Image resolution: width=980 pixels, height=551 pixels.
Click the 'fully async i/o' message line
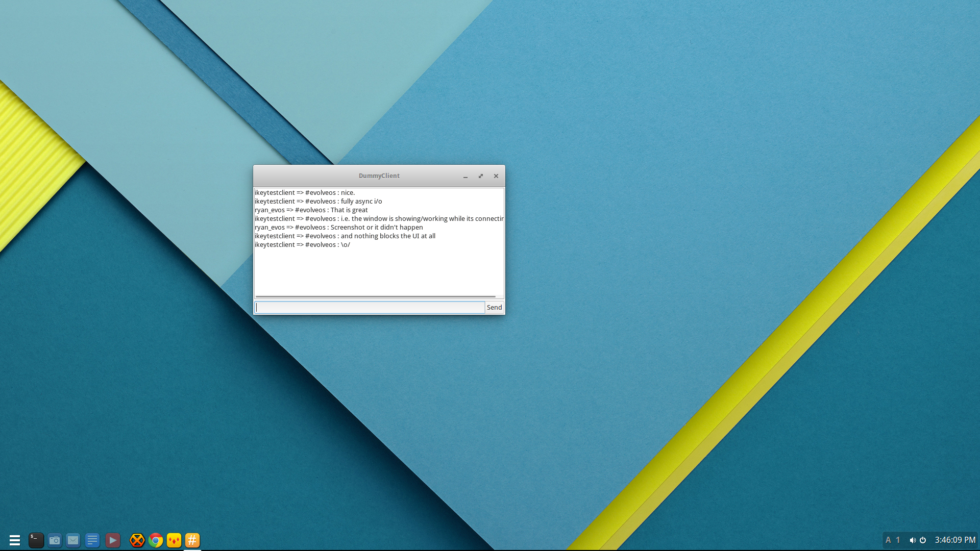tap(318, 201)
